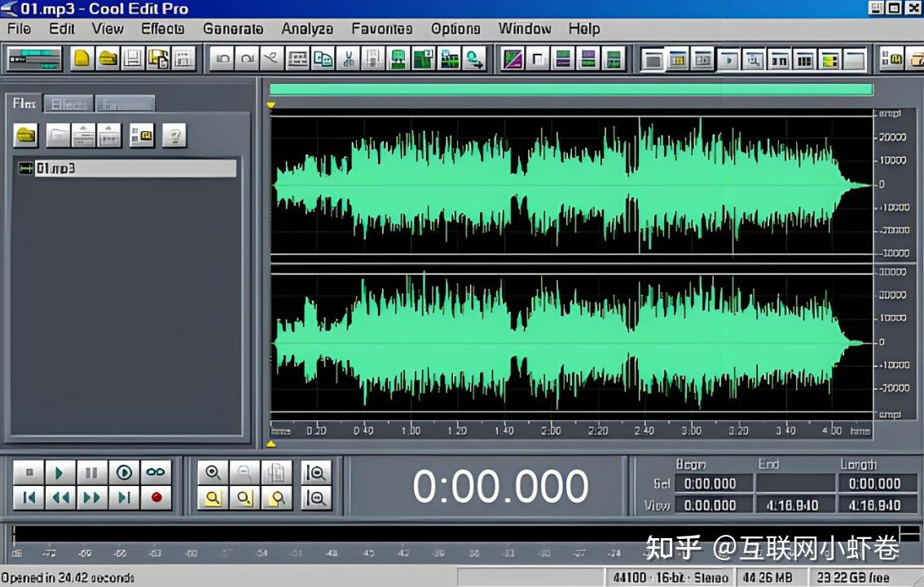This screenshot has height=587, width=924.
Task: Open the Analyze menu
Action: (x=307, y=28)
